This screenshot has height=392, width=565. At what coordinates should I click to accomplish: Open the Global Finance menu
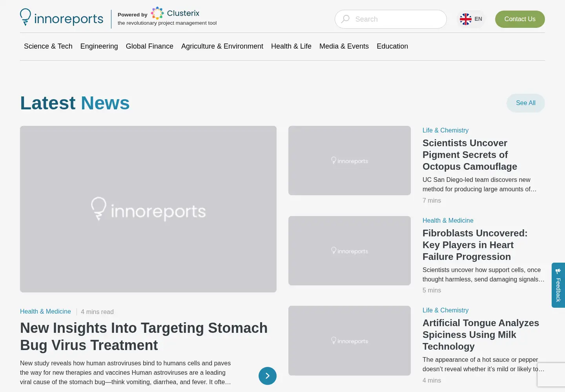[149, 46]
